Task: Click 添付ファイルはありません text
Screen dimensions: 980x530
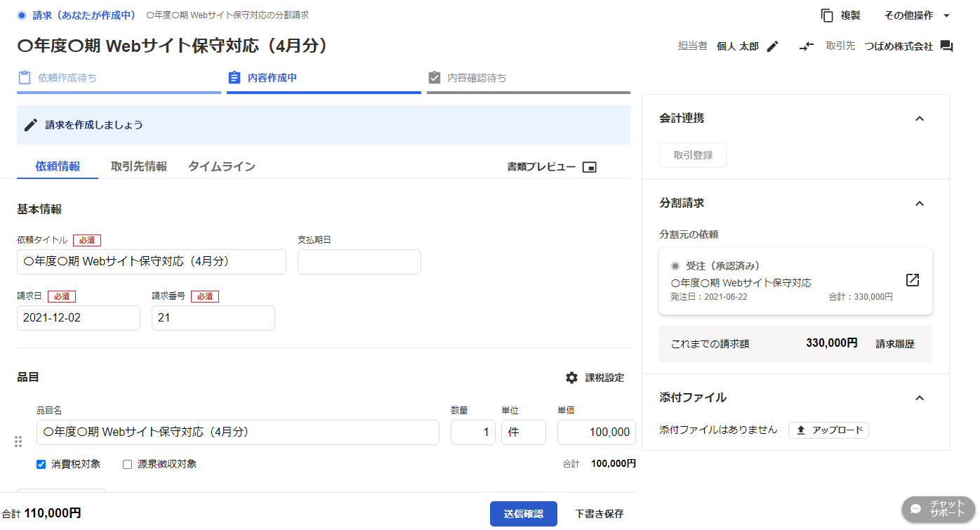Action: pyautogui.click(x=719, y=430)
